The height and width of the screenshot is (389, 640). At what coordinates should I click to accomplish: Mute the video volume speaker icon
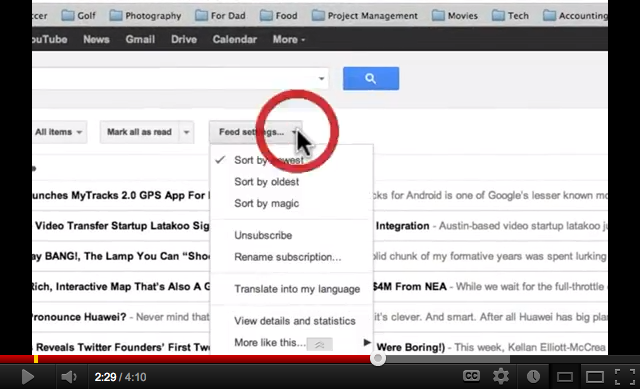point(69,376)
